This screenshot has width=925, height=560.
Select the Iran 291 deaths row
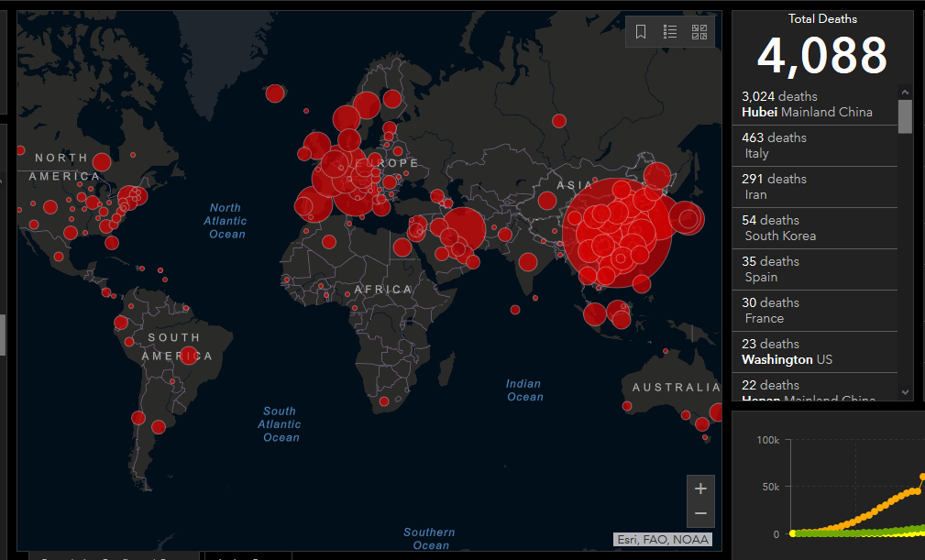click(x=815, y=187)
